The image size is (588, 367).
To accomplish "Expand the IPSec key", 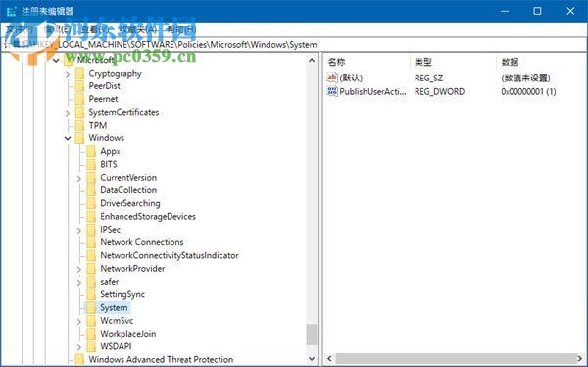I will coord(79,230).
